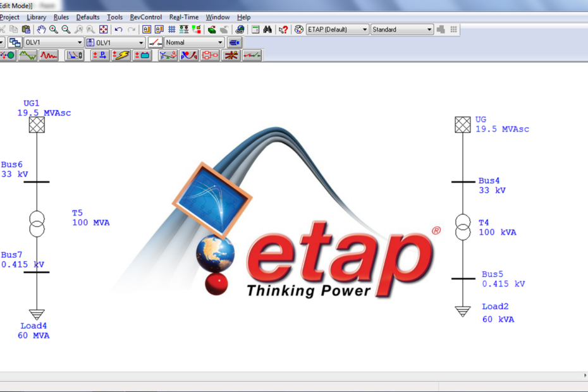
Task: Open the Defaults menu
Action: [x=88, y=17]
